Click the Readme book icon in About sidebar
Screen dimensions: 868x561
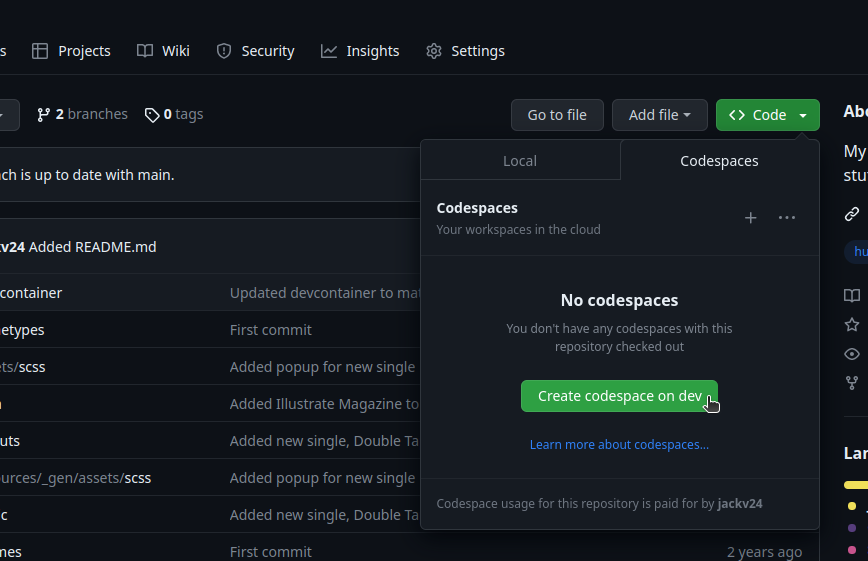point(852,295)
